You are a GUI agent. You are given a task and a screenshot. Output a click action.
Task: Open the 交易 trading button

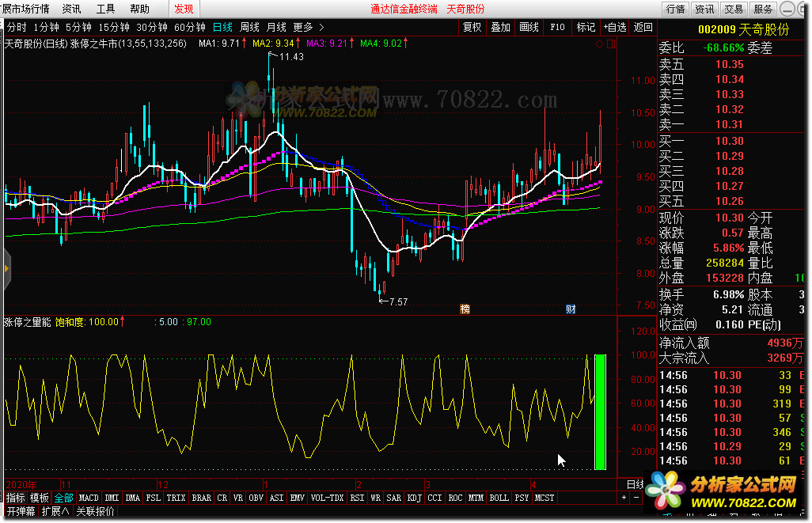coord(734,9)
